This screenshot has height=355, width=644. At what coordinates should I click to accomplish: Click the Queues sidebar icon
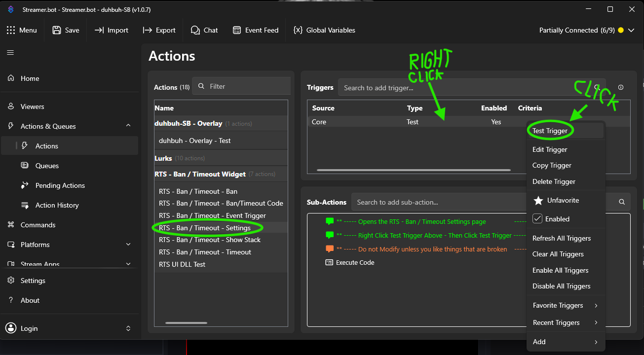(x=25, y=166)
